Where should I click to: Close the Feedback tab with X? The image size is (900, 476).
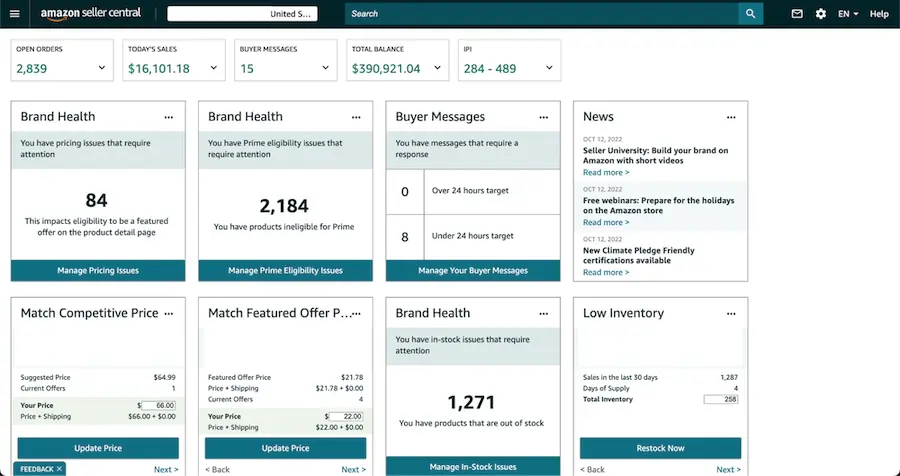coord(59,469)
